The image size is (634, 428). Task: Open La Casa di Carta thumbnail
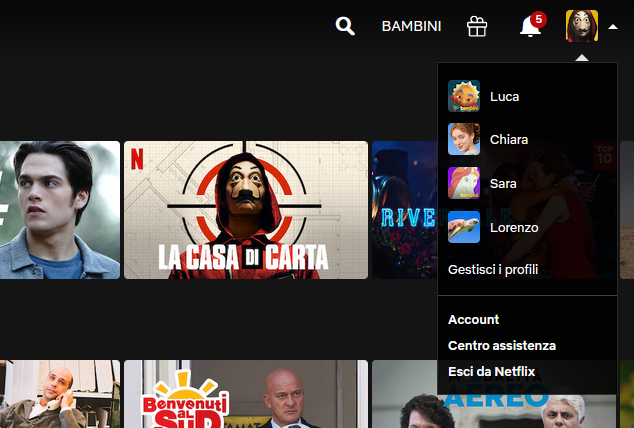click(x=246, y=210)
